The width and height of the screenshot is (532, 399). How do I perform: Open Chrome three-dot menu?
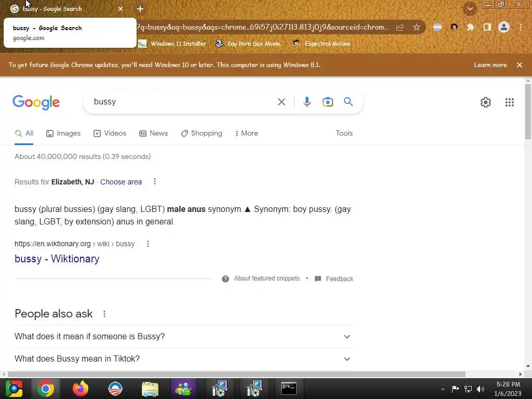[x=521, y=27]
